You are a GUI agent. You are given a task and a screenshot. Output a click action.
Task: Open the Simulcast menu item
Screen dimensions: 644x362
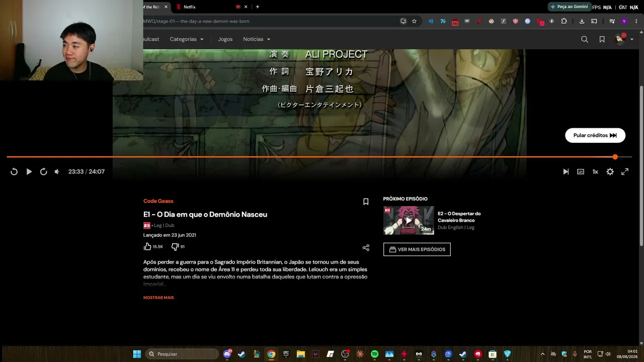[x=151, y=39]
